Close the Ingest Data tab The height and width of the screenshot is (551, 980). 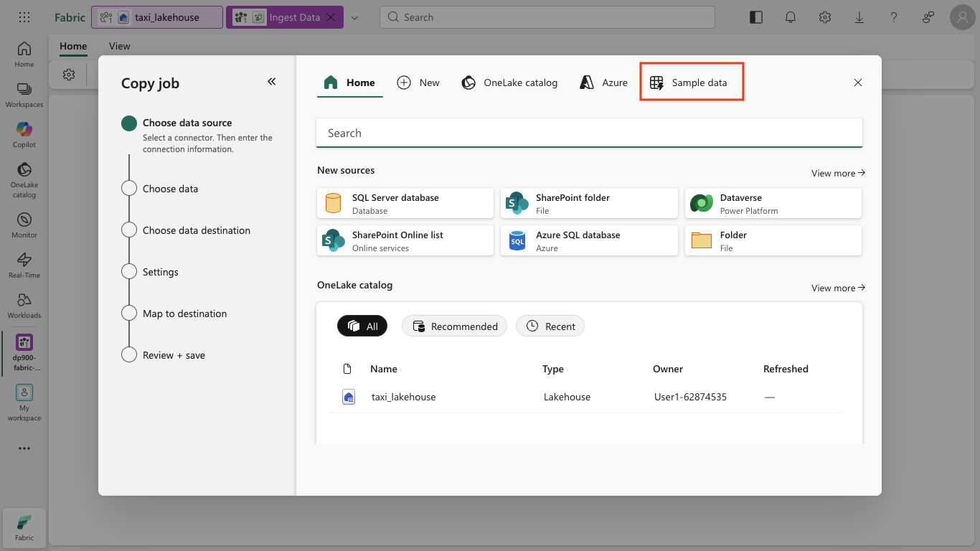[x=331, y=17]
